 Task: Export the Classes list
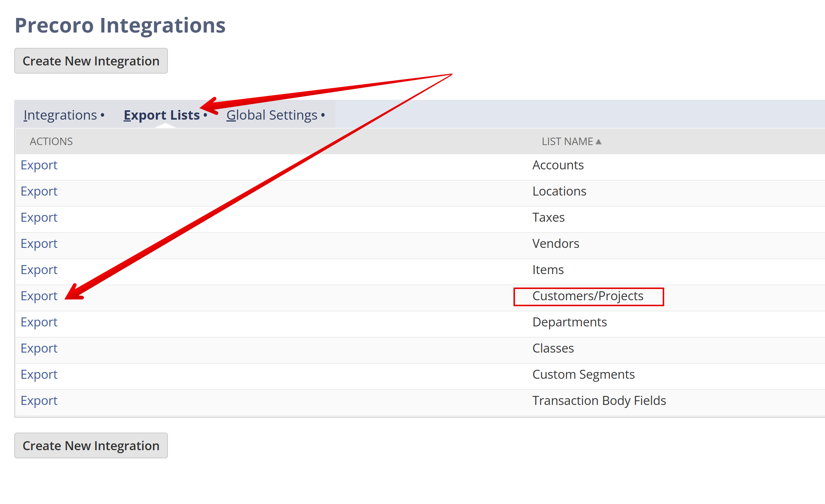39,348
